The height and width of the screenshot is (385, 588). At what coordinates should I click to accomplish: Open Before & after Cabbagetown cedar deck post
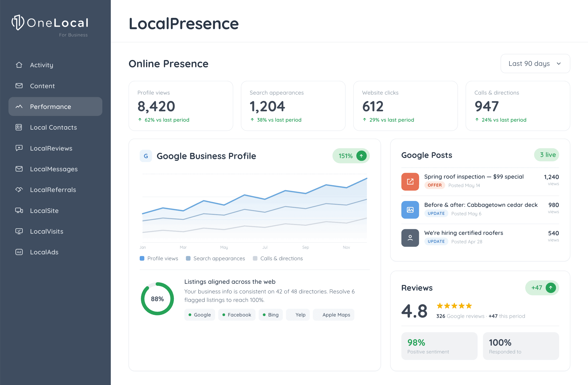[x=480, y=210]
